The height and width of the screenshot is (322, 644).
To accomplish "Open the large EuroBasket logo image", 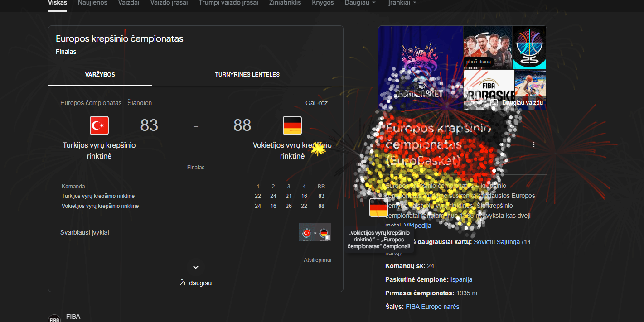I will pos(421,68).
